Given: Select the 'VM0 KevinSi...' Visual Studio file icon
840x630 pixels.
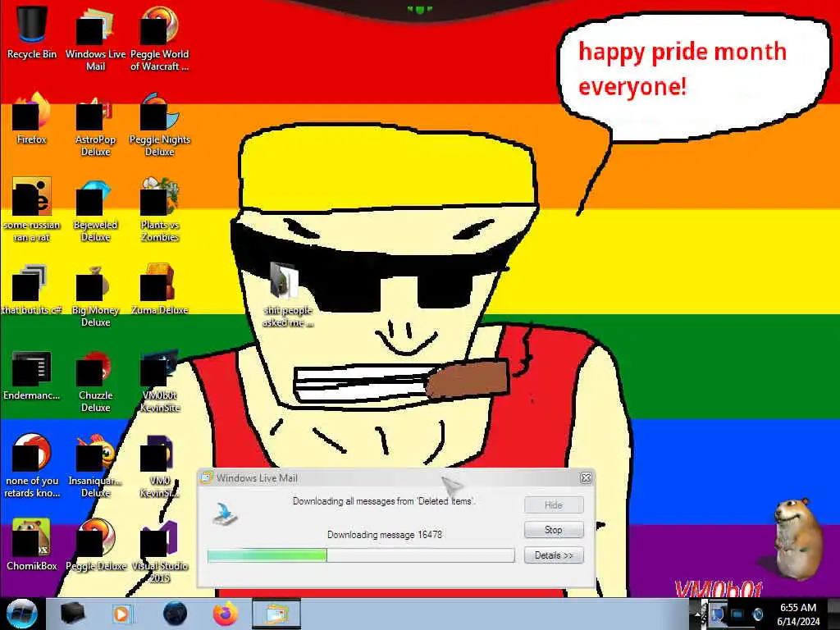Looking at the screenshot, I should pyautogui.click(x=160, y=465).
